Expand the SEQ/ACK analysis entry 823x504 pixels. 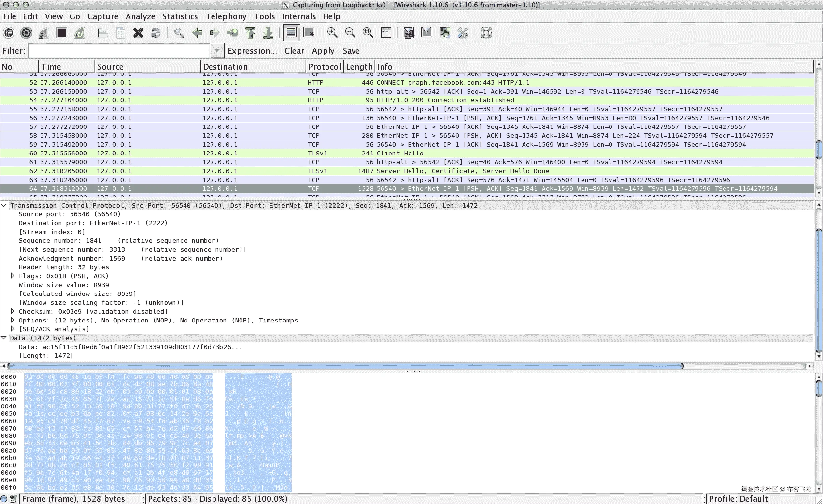click(13, 329)
